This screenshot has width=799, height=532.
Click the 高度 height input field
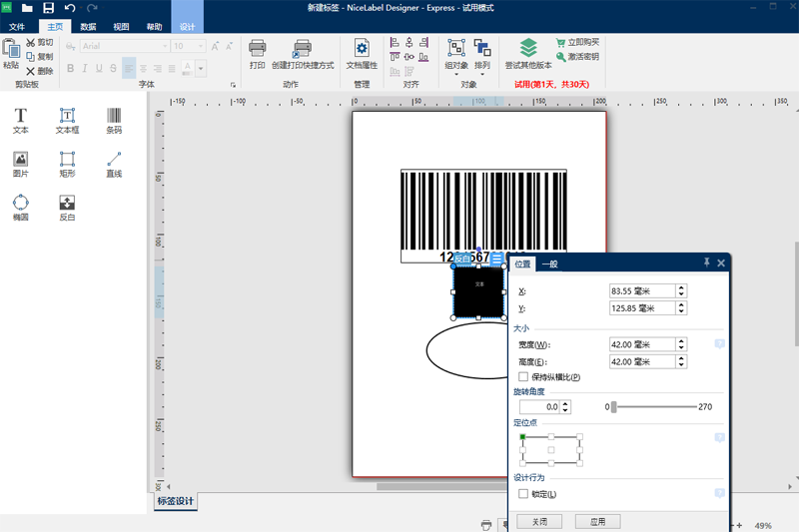[x=642, y=362]
